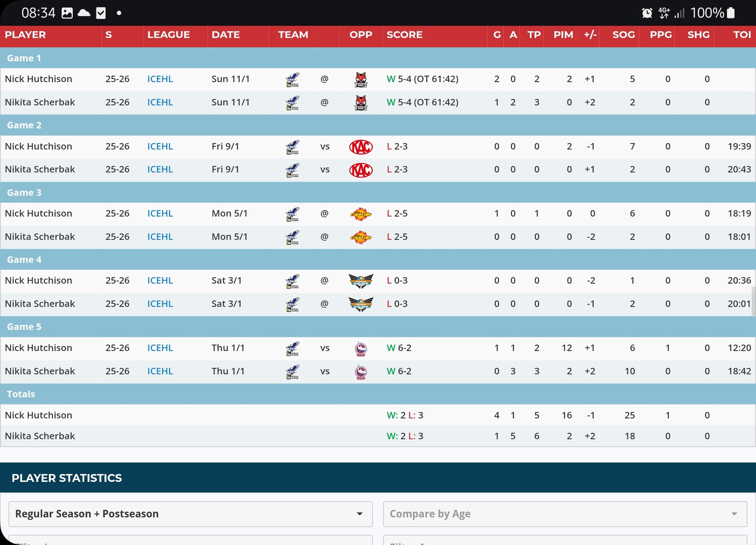Tap the cloud notification icon in status bar

tap(84, 13)
